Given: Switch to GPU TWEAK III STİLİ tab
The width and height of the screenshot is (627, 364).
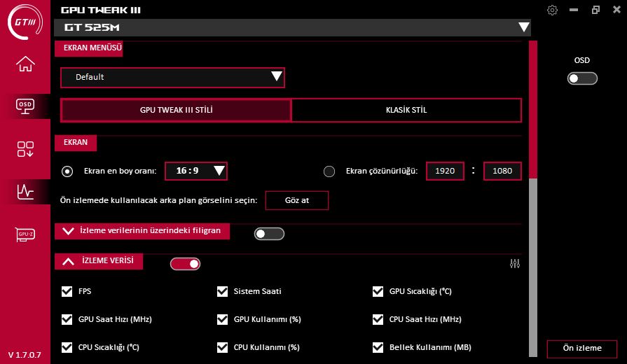Looking at the screenshot, I should coord(176,110).
